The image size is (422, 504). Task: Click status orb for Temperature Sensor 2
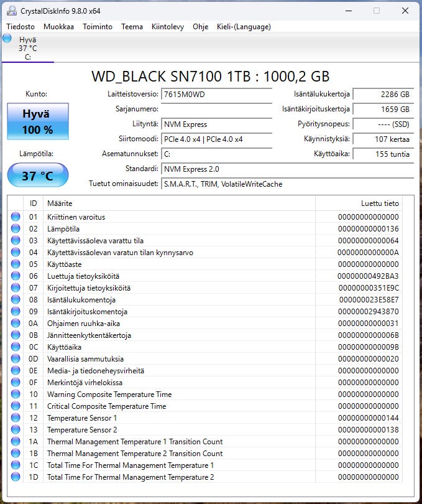16,429
